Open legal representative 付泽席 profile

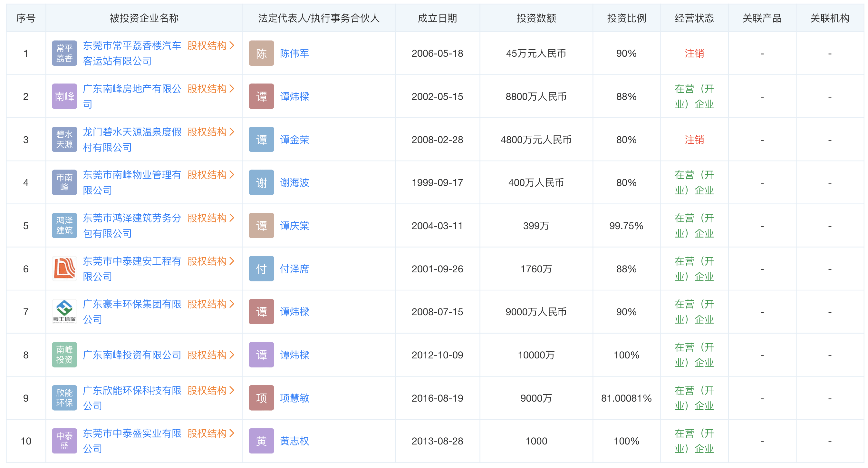[294, 269]
